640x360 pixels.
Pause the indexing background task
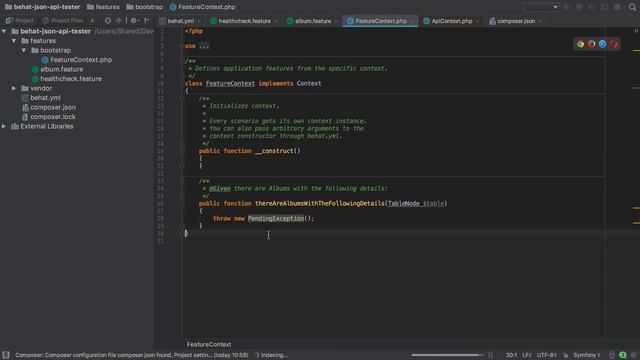[490, 355]
